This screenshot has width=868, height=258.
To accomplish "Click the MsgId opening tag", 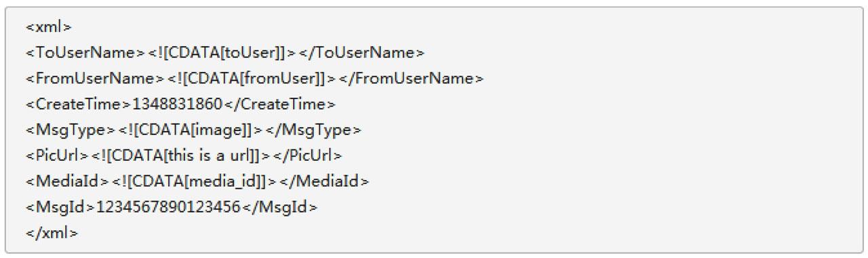I will [61, 208].
